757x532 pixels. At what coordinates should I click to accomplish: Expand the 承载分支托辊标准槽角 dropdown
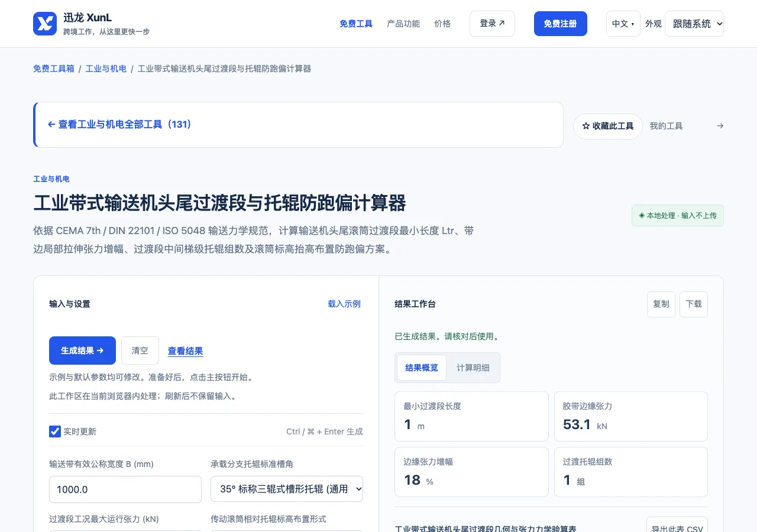tap(287, 489)
